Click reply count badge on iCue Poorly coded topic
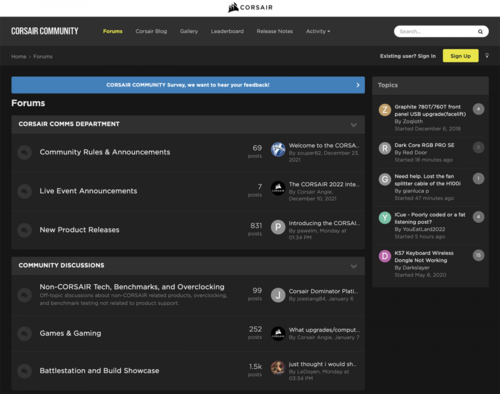The image size is (500, 394). [478, 217]
